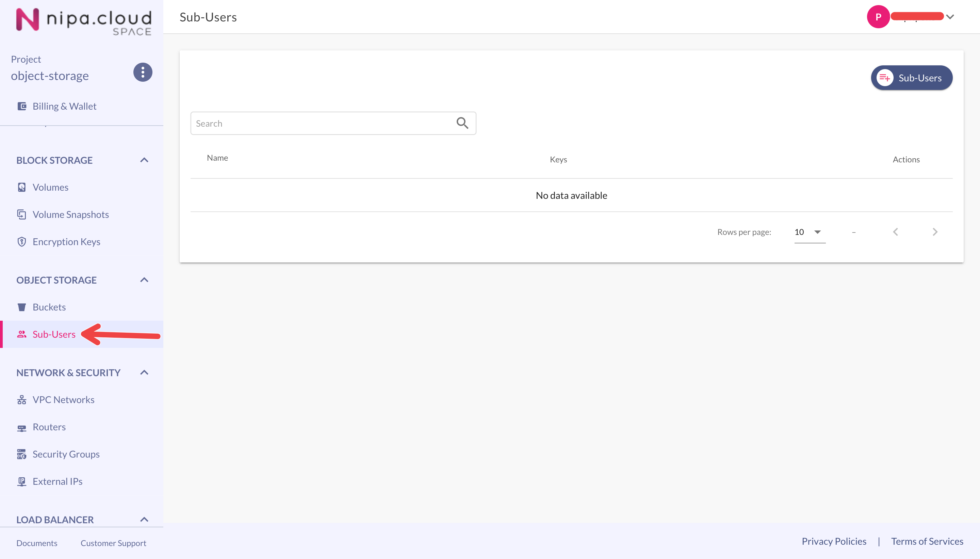Click into the Search input field

tap(322, 124)
